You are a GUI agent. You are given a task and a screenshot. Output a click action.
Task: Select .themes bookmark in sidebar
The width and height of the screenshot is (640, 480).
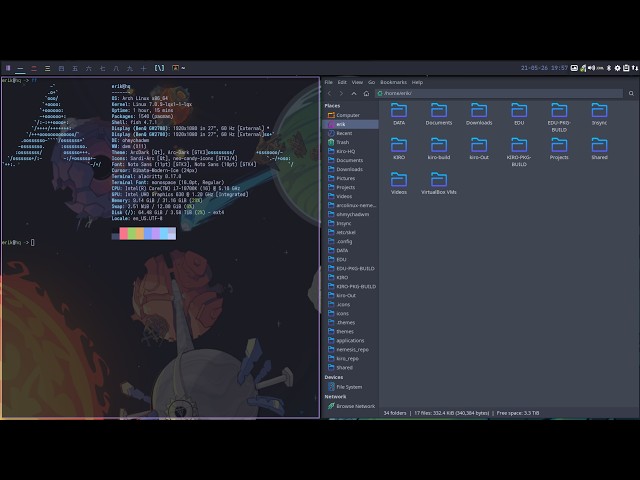click(351, 322)
